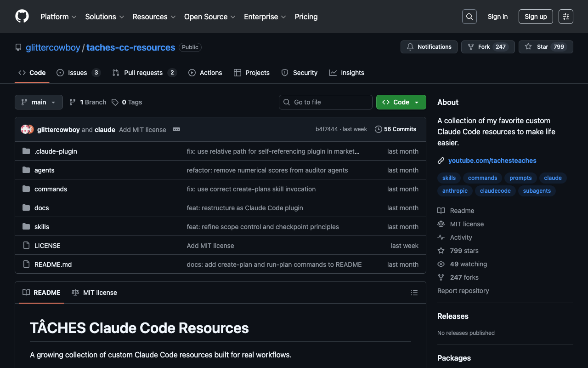The image size is (588, 368).
Task: Open the README outline list icon
Action: point(414,293)
